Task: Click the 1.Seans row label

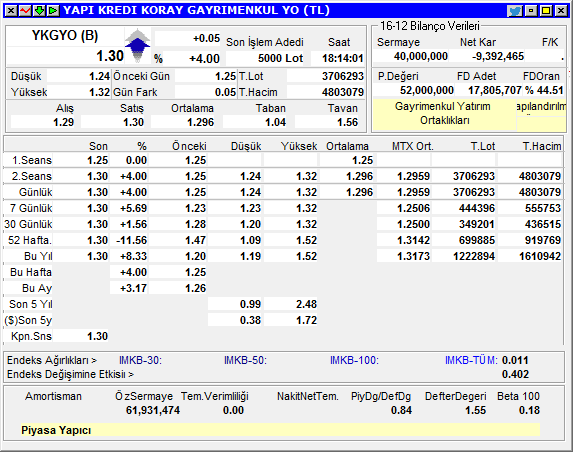Action: click(32, 160)
